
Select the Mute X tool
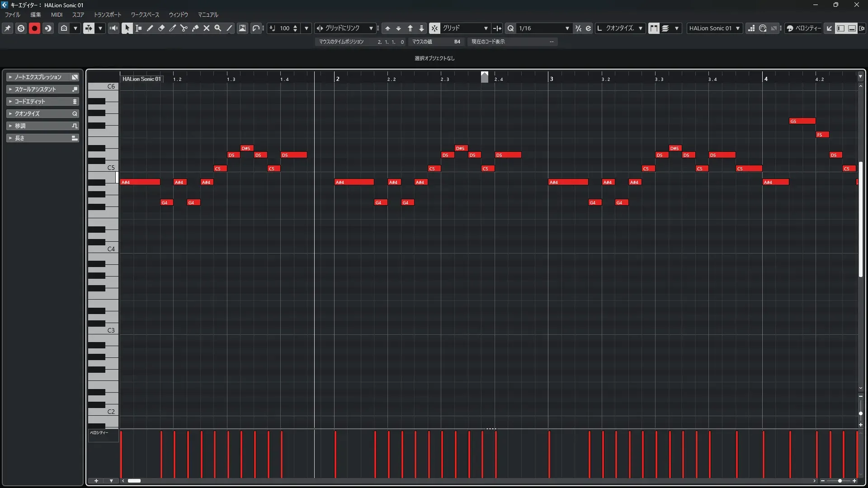pyautogui.click(x=207, y=28)
